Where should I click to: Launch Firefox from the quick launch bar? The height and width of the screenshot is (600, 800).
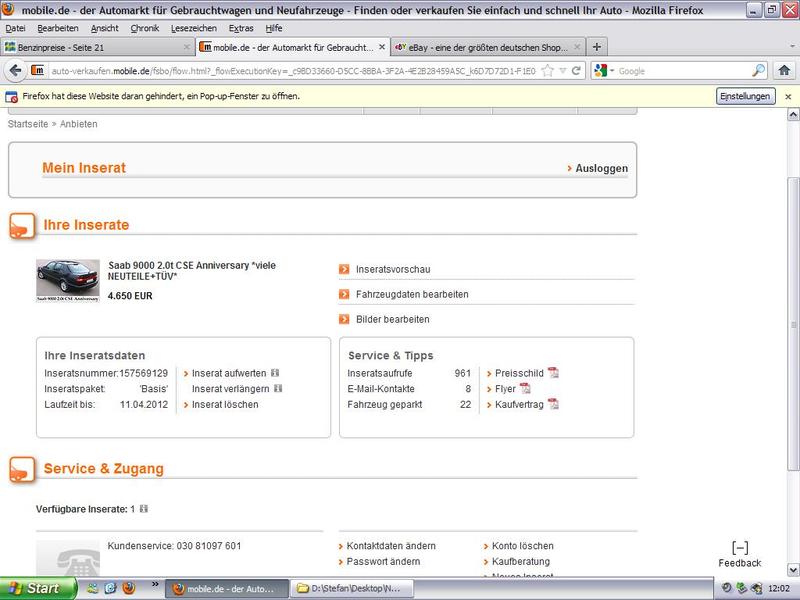coord(129,588)
